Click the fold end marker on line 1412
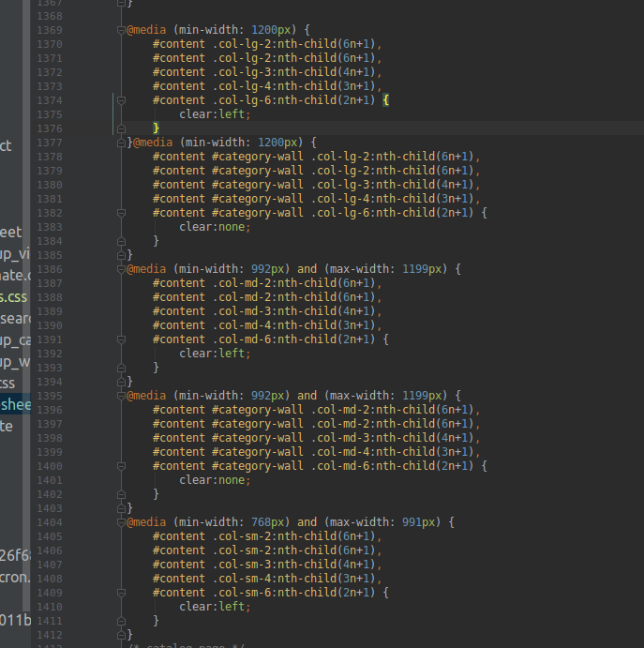Viewport: 644px width, 648px height. (121, 635)
